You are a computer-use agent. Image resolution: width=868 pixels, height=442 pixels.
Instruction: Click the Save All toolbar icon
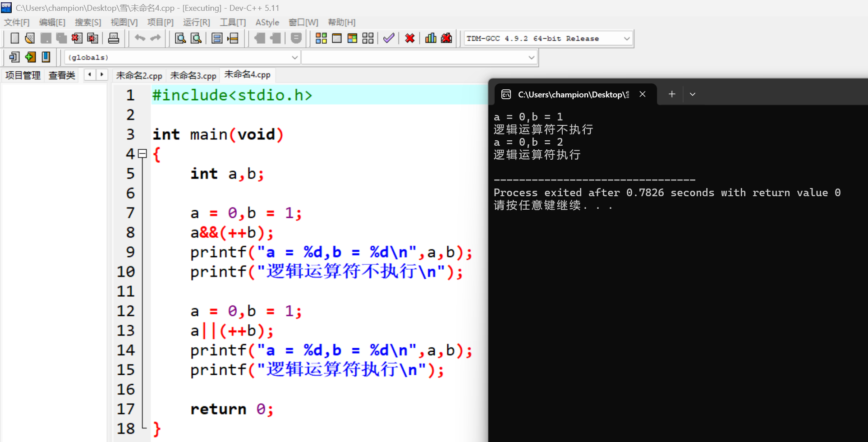click(x=61, y=38)
